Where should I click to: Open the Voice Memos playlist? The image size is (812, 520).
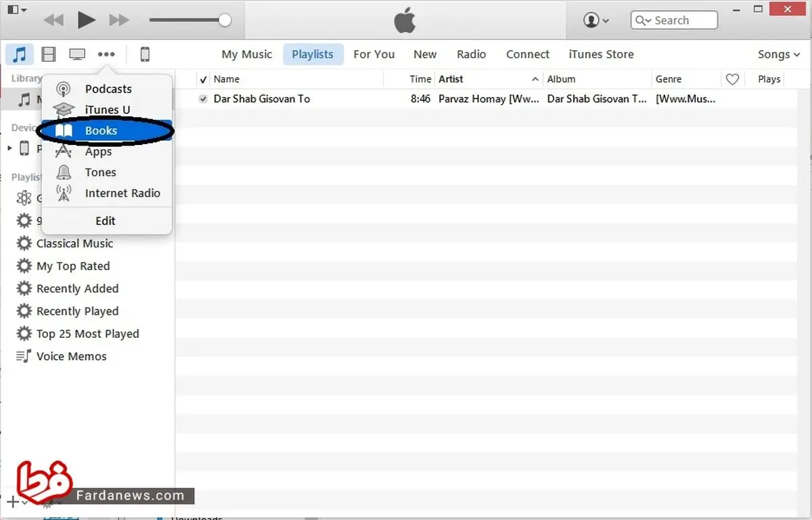[71, 356]
